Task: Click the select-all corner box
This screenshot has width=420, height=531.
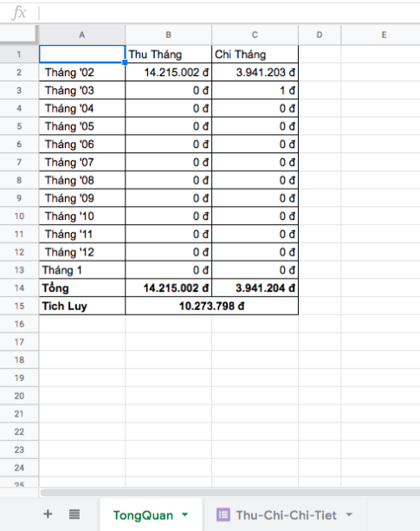Action: (x=18, y=34)
